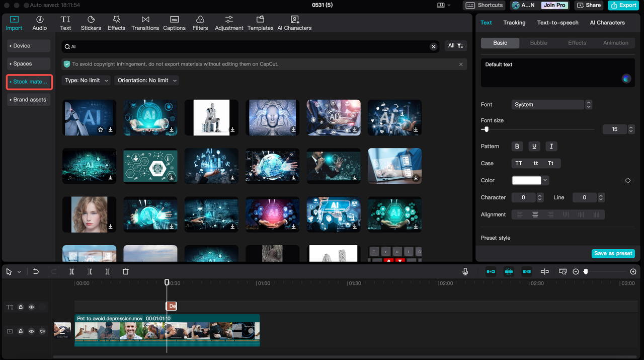
Task: Toggle lock on the video track
Action: pos(21,331)
